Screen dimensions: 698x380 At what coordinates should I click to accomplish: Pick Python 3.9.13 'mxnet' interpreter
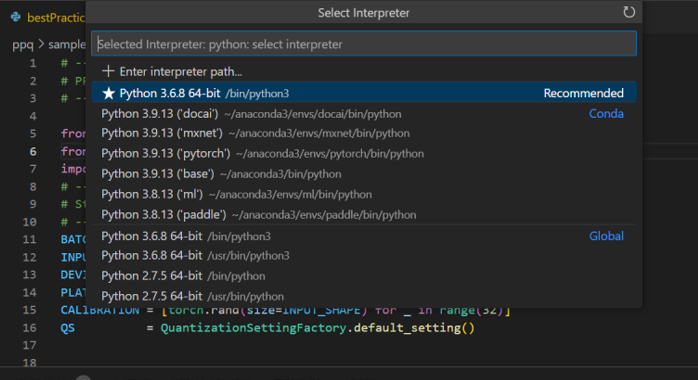click(364, 133)
